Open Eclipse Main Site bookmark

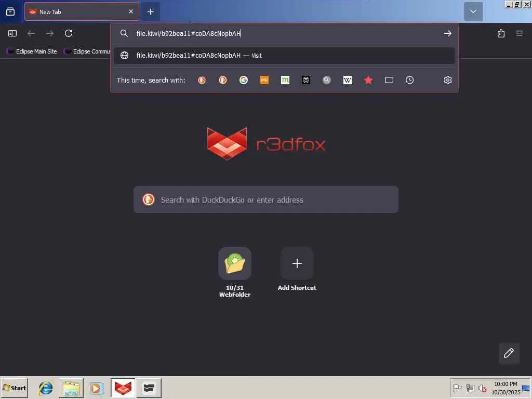[32, 51]
